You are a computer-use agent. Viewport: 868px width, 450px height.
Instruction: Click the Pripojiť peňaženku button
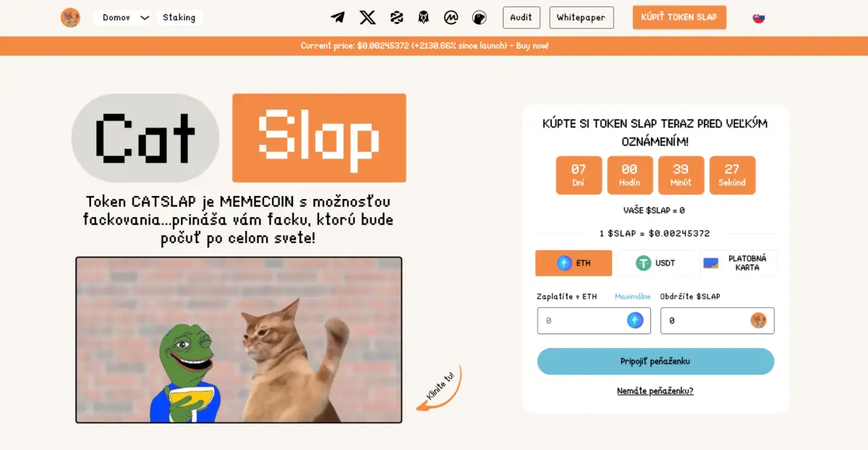coord(655,361)
